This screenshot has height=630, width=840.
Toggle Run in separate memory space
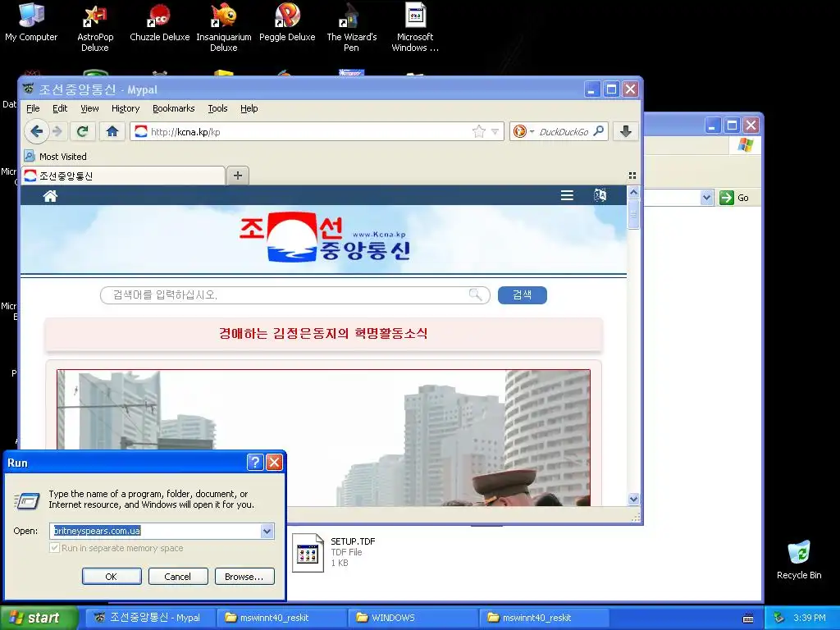click(54, 547)
